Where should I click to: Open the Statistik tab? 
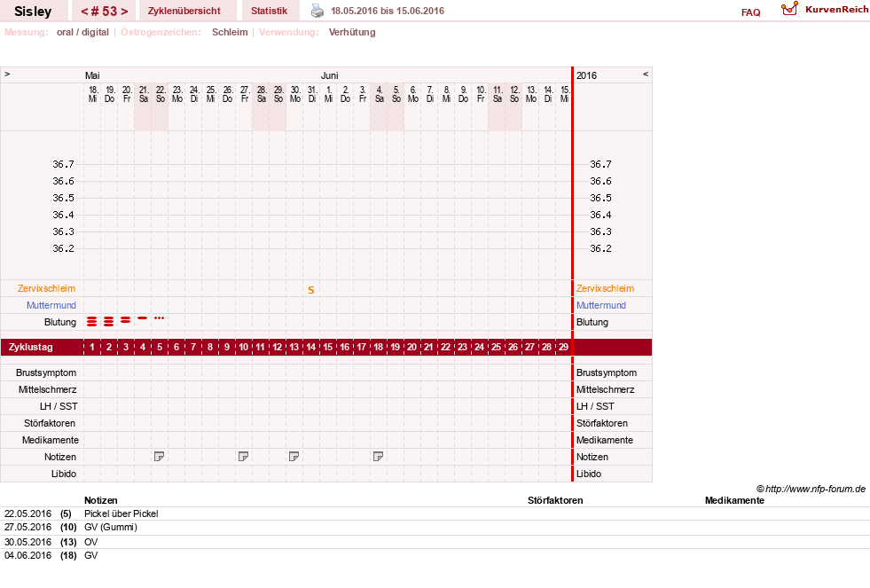click(269, 11)
